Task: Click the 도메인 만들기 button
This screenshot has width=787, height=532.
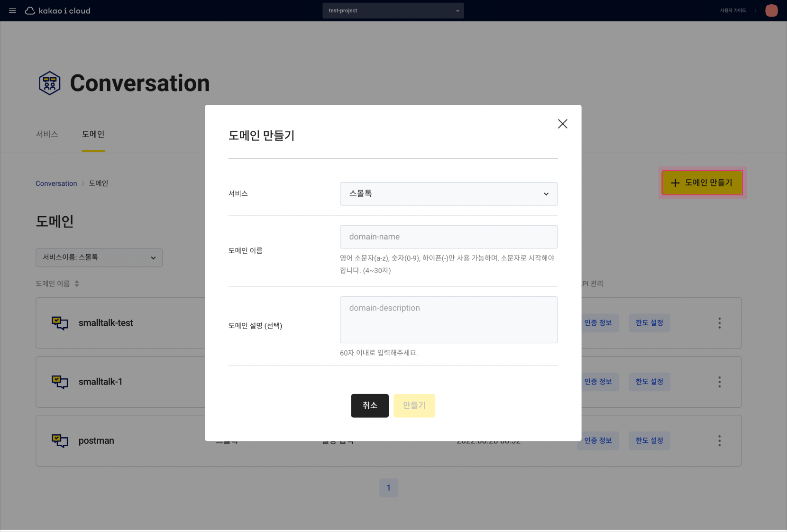Action: (702, 183)
